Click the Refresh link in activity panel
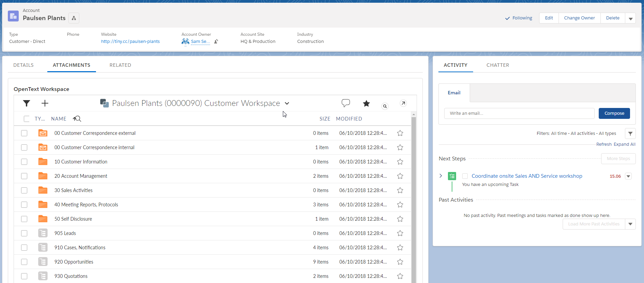The height and width of the screenshot is (283, 644). pyautogui.click(x=604, y=144)
